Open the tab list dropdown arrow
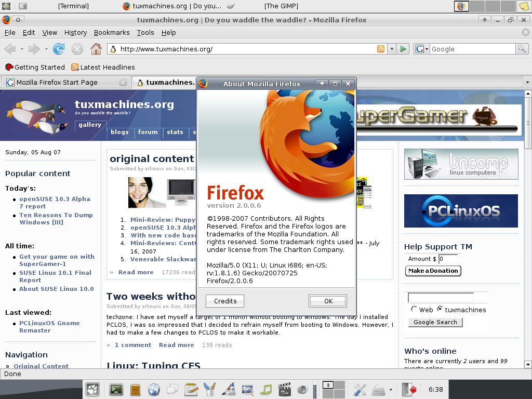Image resolution: width=532 pixels, height=399 pixels. [527, 83]
